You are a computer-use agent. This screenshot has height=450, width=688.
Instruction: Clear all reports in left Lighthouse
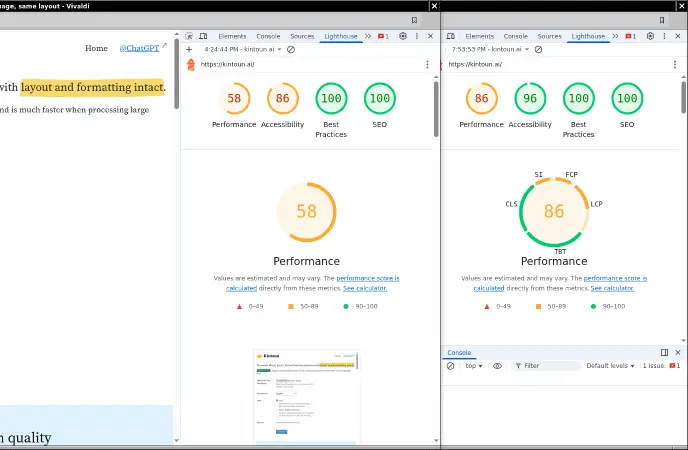pos(291,50)
